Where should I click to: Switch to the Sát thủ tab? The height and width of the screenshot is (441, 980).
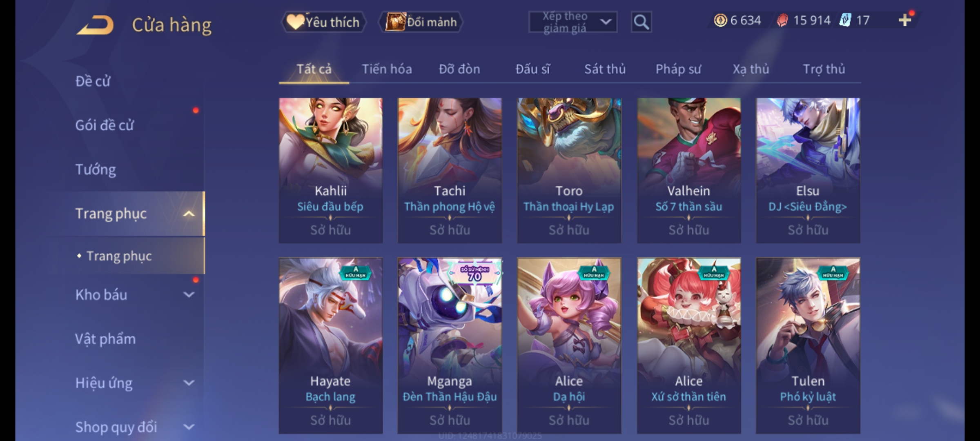coord(605,69)
